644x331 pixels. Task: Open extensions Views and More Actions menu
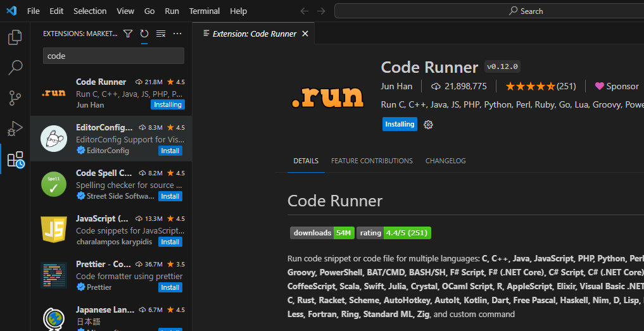pos(177,34)
